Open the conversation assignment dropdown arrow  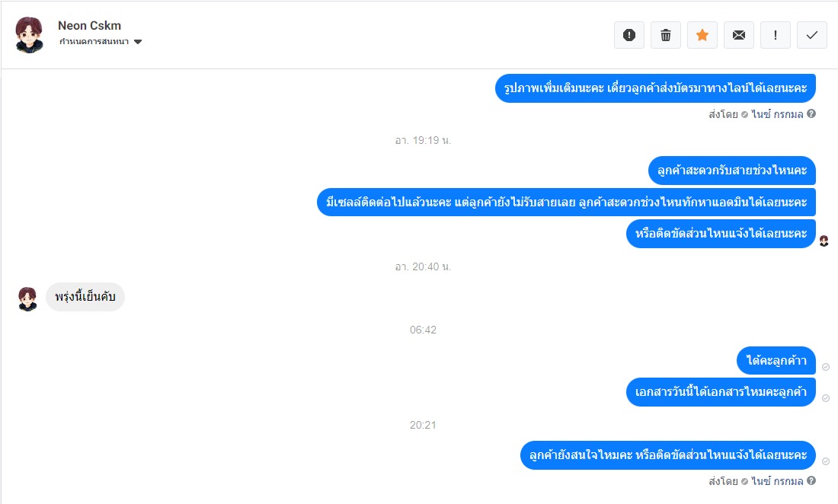tap(138, 42)
